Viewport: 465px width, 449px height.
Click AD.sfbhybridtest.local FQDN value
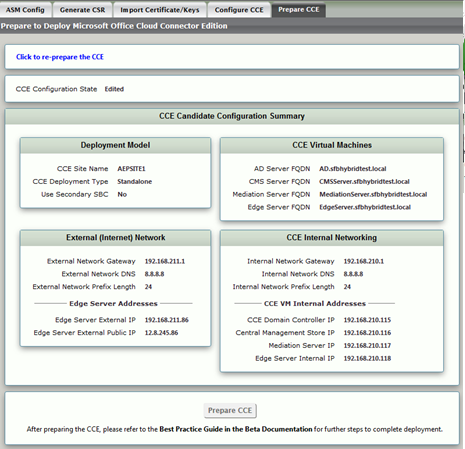(x=353, y=169)
